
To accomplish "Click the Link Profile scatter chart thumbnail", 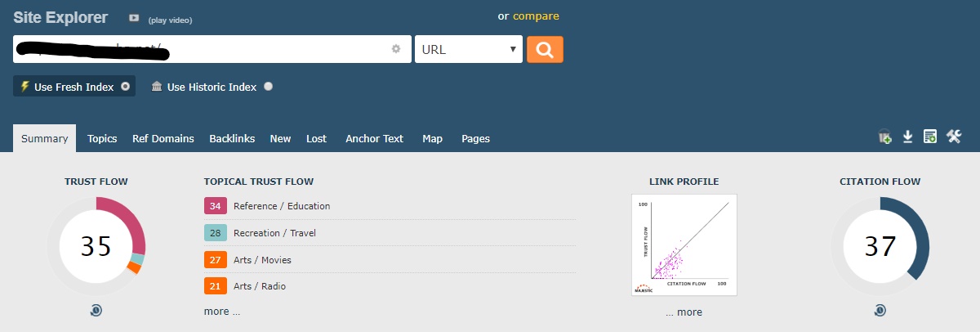I will pos(684,245).
